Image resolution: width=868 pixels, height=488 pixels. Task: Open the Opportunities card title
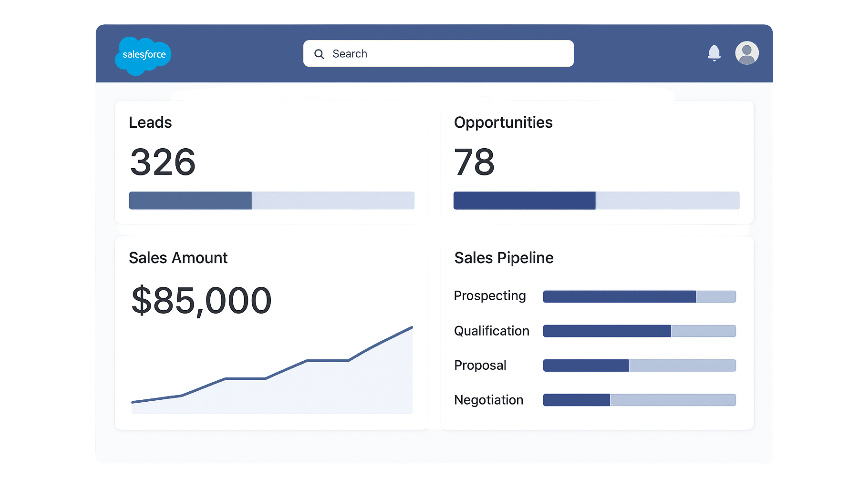(x=503, y=122)
